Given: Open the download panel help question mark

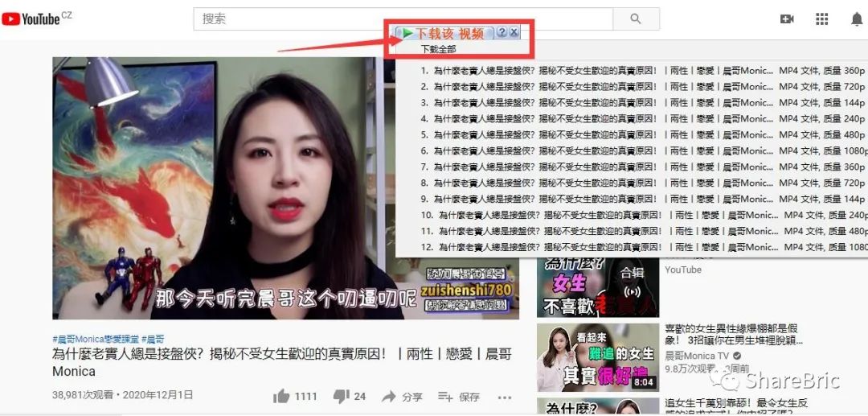Looking at the screenshot, I should pyautogui.click(x=502, y=32).
